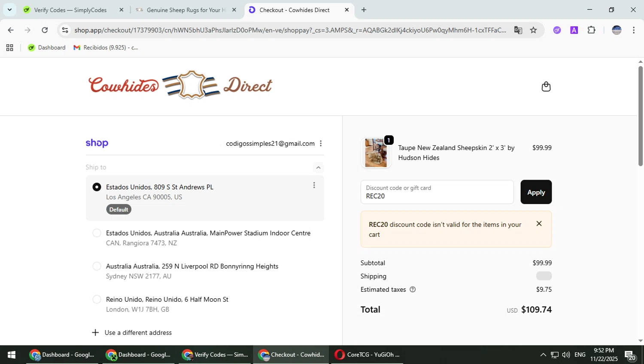Open the Windows notification center icon

[x=630, y=355]
